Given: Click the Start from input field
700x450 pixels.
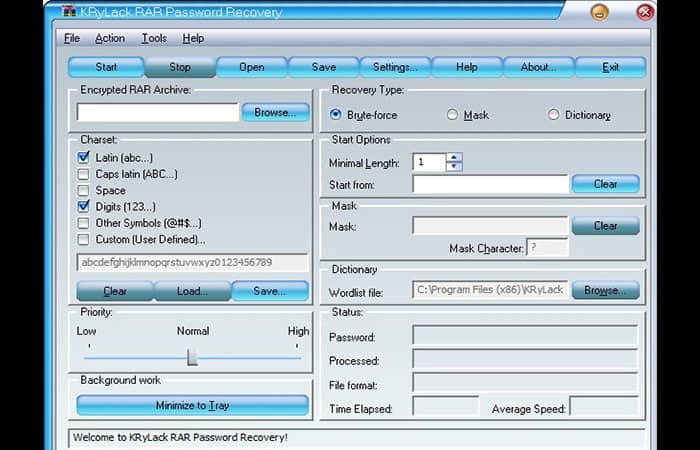Looking at the screenshot, I should coord(490,184).
